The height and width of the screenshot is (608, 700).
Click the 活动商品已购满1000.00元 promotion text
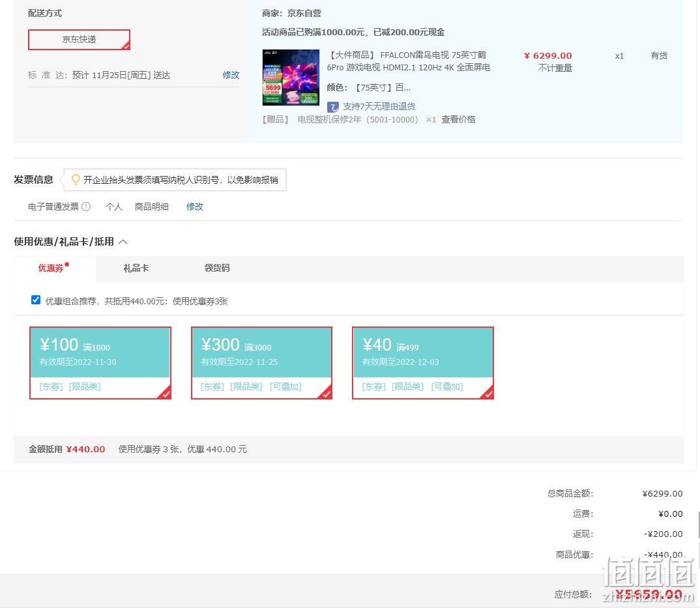[x=353, y=32]
